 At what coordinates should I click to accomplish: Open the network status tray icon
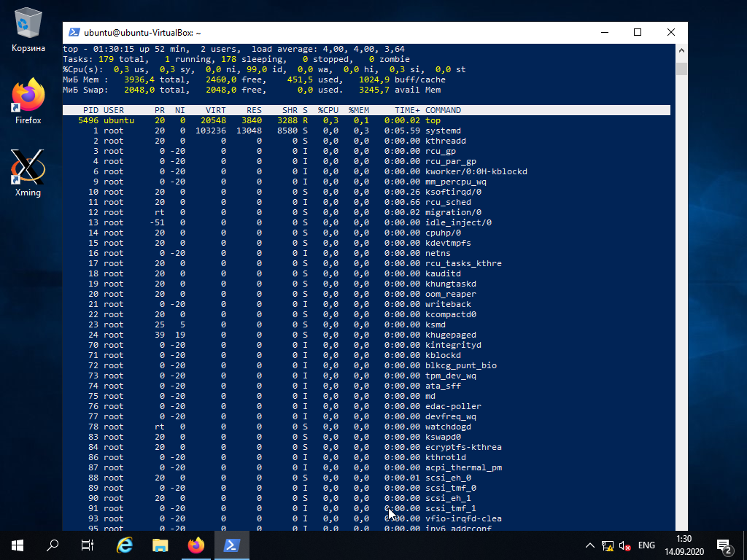tap(608, 545)
